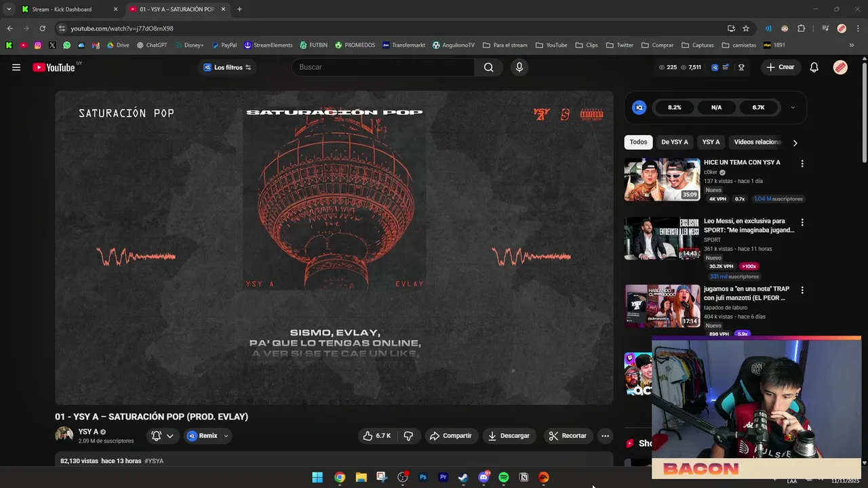
Task: Click the 6.7K stat pill
Action: pos(758,107)
